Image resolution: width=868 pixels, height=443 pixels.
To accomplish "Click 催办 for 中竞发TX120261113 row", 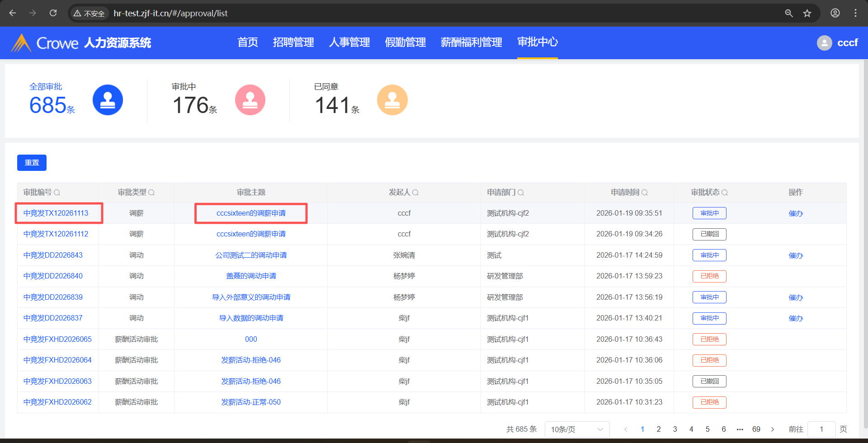I will pyautogui.click(x=796, y=213).
